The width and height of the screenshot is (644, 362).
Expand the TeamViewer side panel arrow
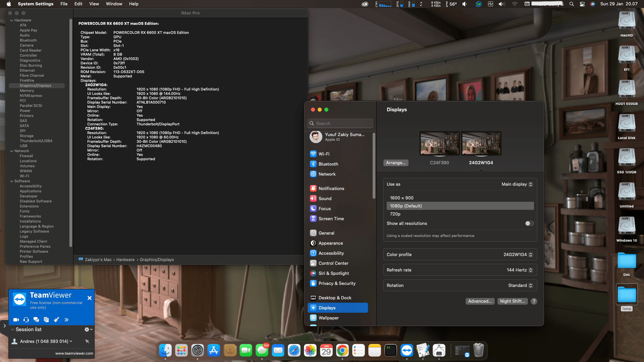point(4,325)
